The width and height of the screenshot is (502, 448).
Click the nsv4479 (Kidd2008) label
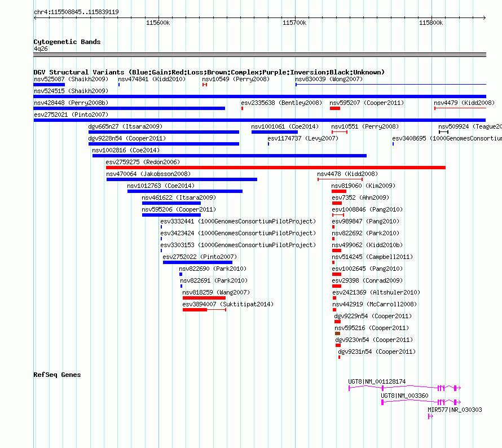464,103
